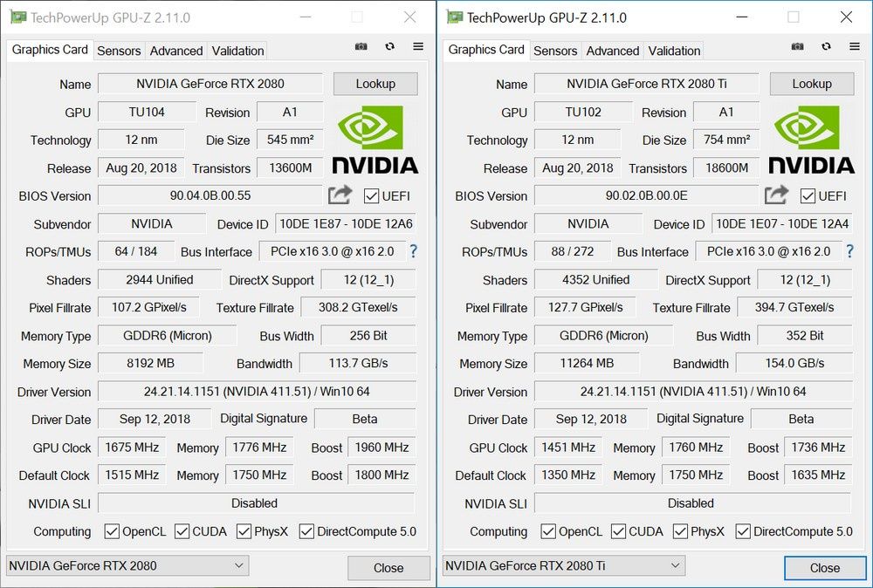Click Bandwidth value 113.7 GB/s
873x588 pixels.
pos(358,363)
